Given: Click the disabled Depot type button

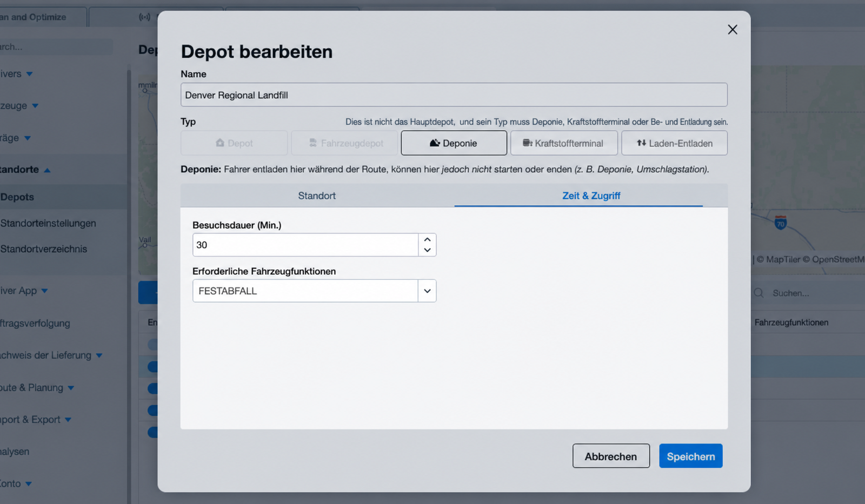Looking at the screenshot, I should pos(234,143).
